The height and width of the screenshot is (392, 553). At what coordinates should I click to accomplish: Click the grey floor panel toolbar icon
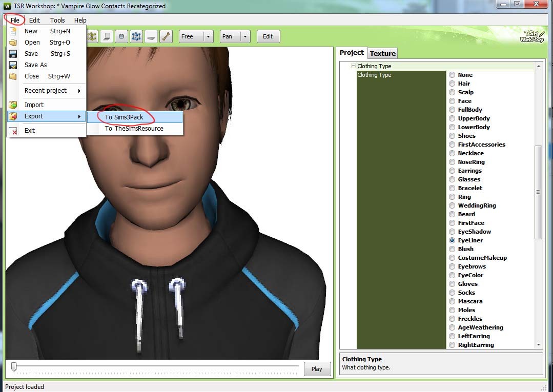coord(107,36)
